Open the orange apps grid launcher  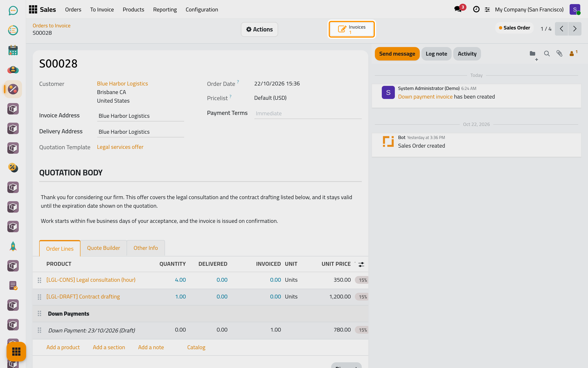(x=16, y=351)
